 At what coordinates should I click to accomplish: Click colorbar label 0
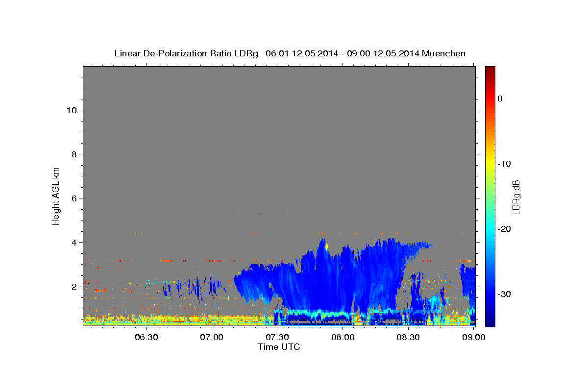pos(500,98)
